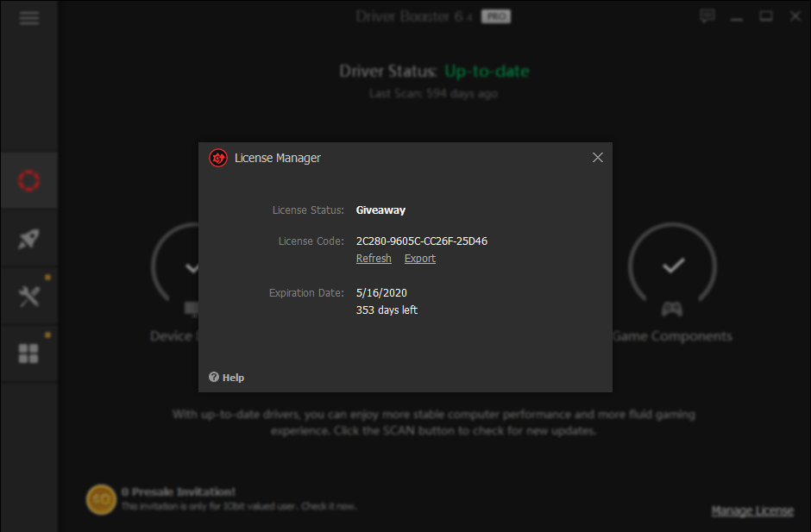
Task: Click the Game Components gamepad icon
Action: point(672,310)
